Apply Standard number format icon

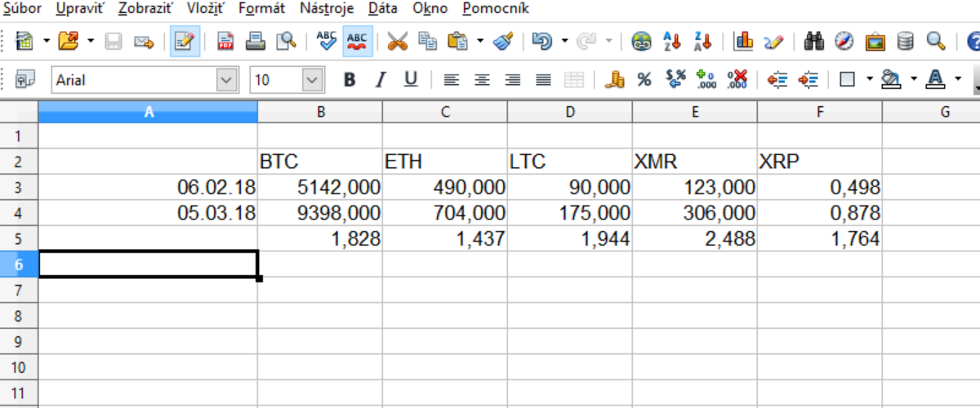(x=676, y=80)
